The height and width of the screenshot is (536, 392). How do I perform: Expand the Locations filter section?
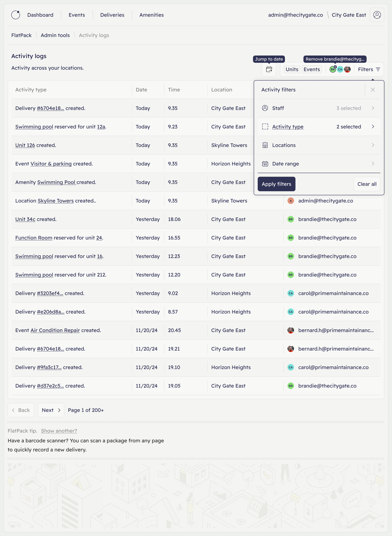(373, 145)
